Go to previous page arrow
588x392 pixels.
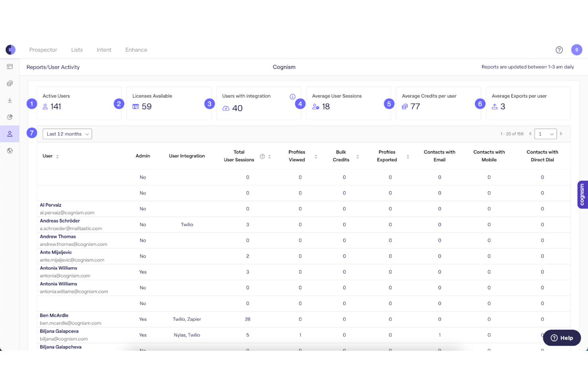point(530,134)
